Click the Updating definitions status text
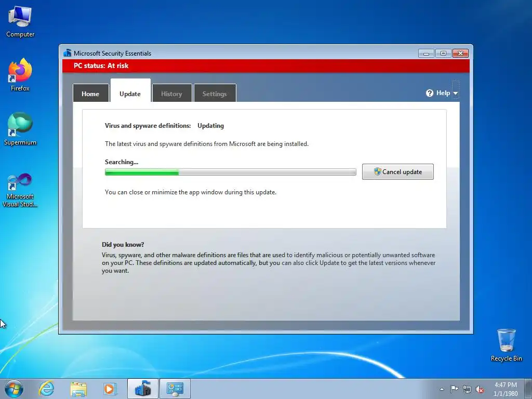This screenshot has height=399, width=532. point(211,126)
